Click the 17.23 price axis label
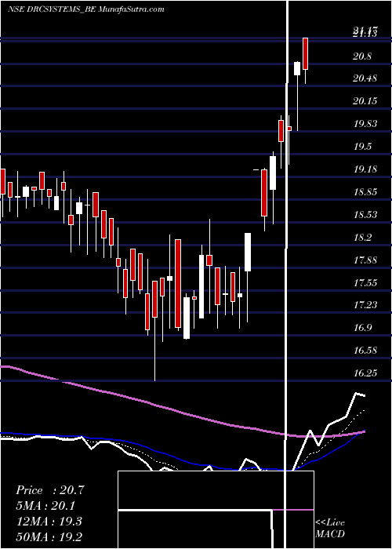The height and width of the screenshot is (549, 392). click(x=365, y=305)
